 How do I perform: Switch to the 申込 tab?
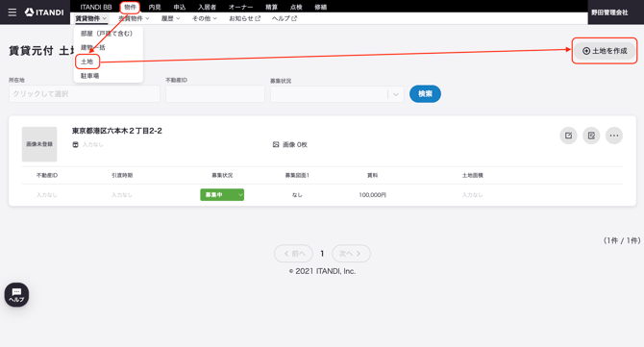tap(180, 7)
